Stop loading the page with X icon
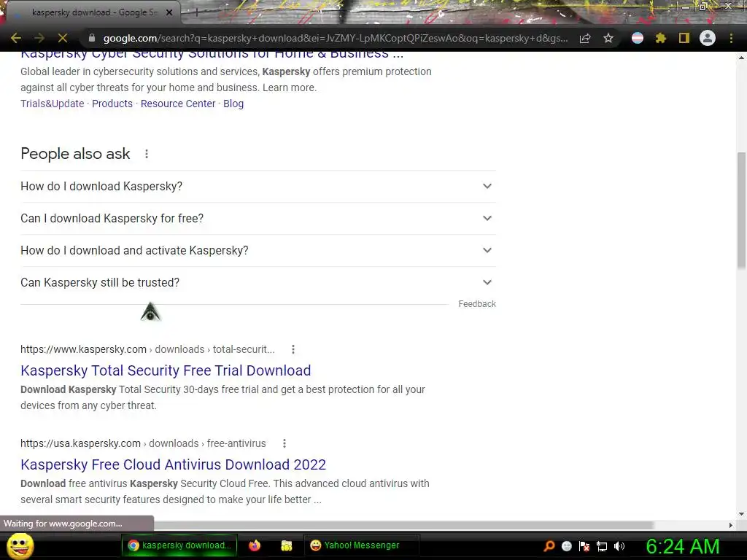The height and width of the screenshot is (560, 747). [63, 38]
